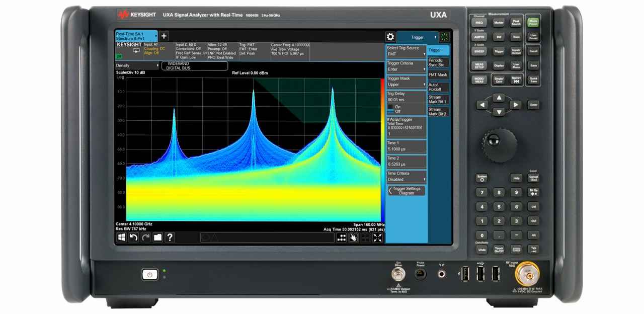Click the Quick Save hardkey

click(533, 80)
